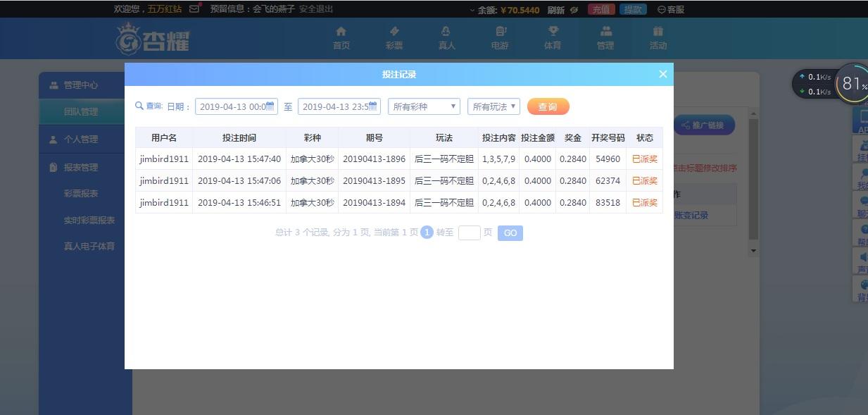This screenshot has height=415, width=868.
Task: Toggle balance visibility with the eye icon
Action: tap(574, 9)
